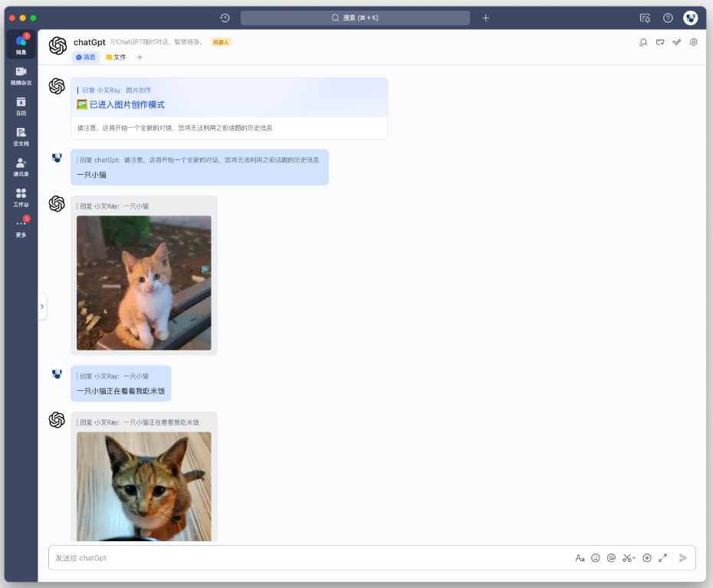The image size is (713, 588).
Task: Click the quoted reply above the orange kitten image
Action: (114, 206)
